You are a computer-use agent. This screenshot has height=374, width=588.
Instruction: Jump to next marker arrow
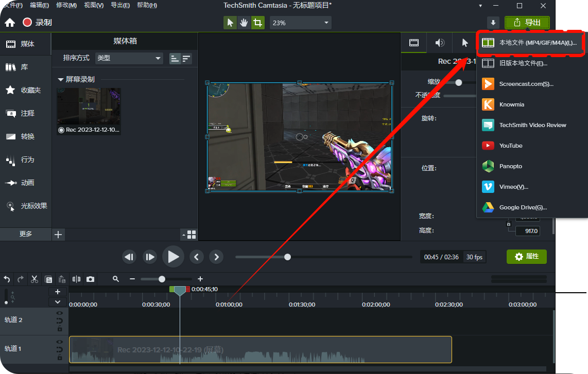[216, 257]
